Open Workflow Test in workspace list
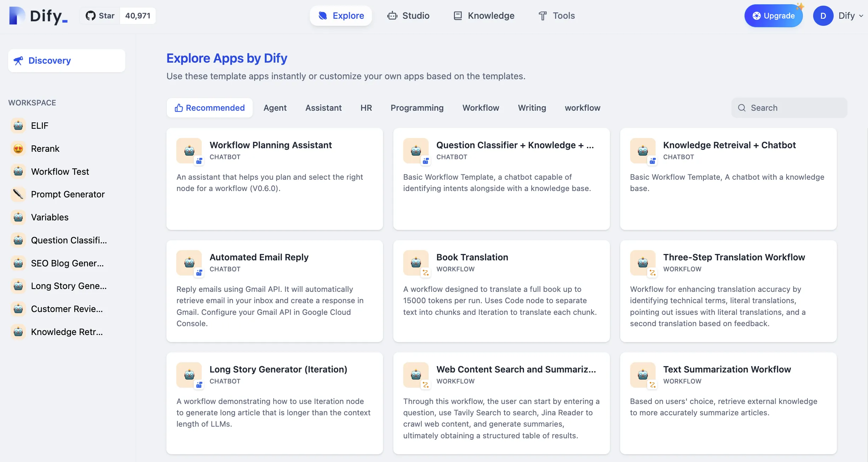Screen dimensions: 868x462 [x=60, y=172]
